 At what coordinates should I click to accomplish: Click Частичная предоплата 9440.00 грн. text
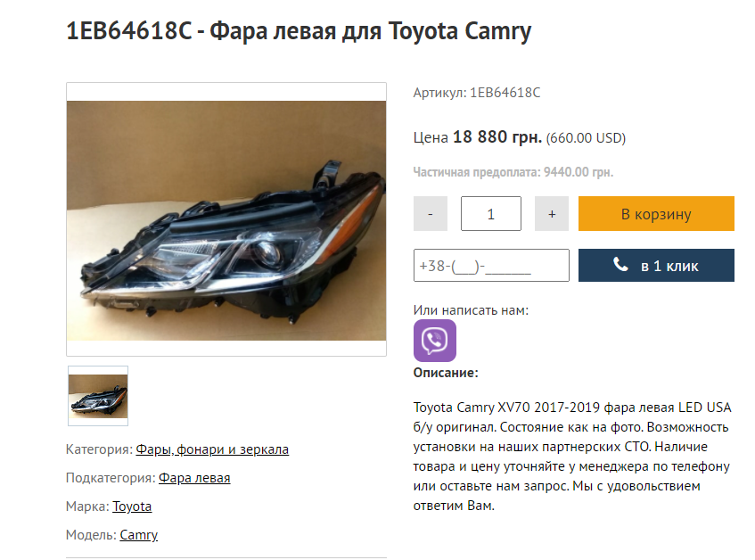(513, 172)
